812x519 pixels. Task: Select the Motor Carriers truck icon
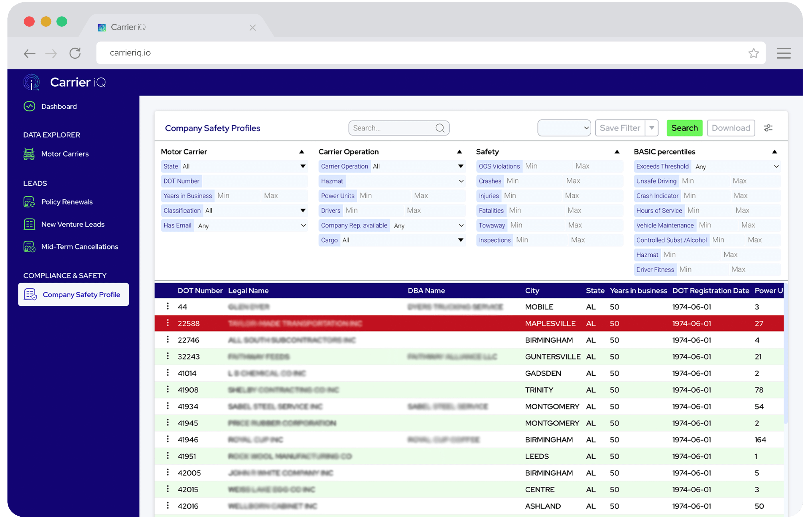(29, 154)
